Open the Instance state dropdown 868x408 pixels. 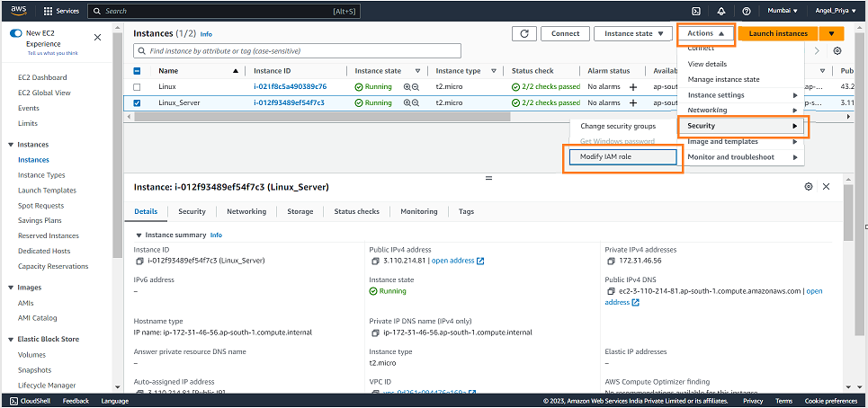[x=633, y=34]
